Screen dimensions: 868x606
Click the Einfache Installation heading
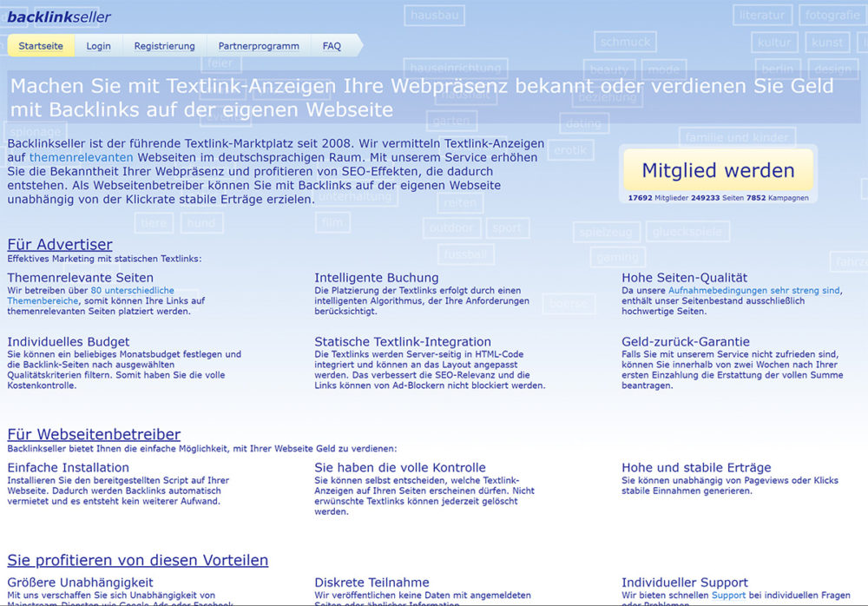(x=68, y=467)
